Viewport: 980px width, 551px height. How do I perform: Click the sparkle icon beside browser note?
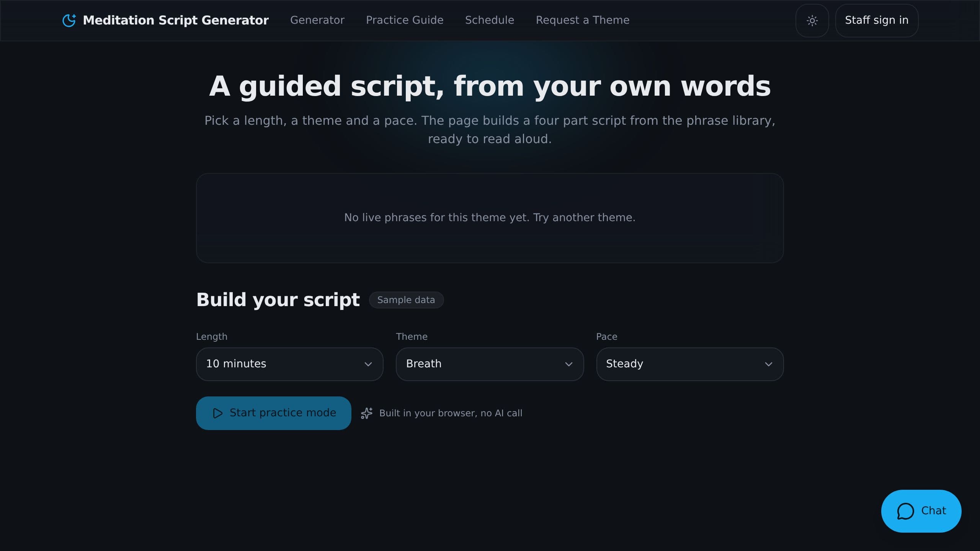click(x=367, y=413)
